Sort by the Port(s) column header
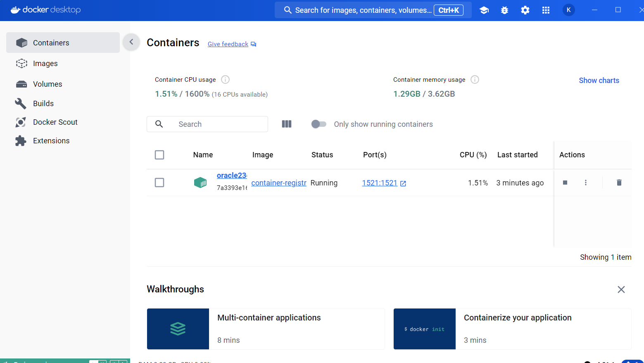The image size is (644, 363). (375, 155)
